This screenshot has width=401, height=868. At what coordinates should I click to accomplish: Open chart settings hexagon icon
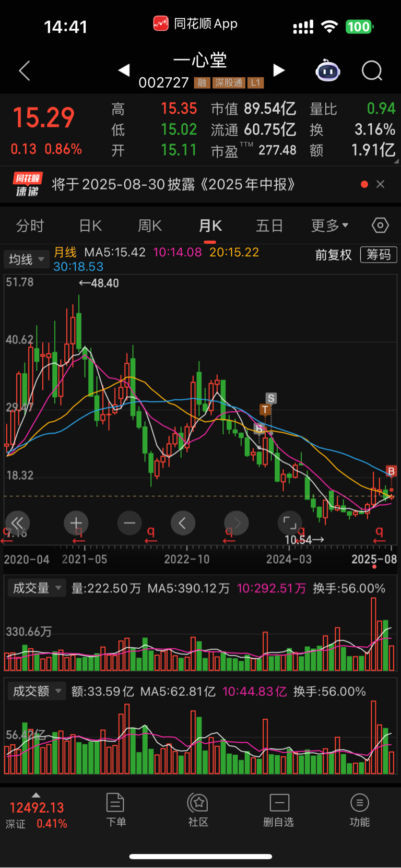point(380,225)
